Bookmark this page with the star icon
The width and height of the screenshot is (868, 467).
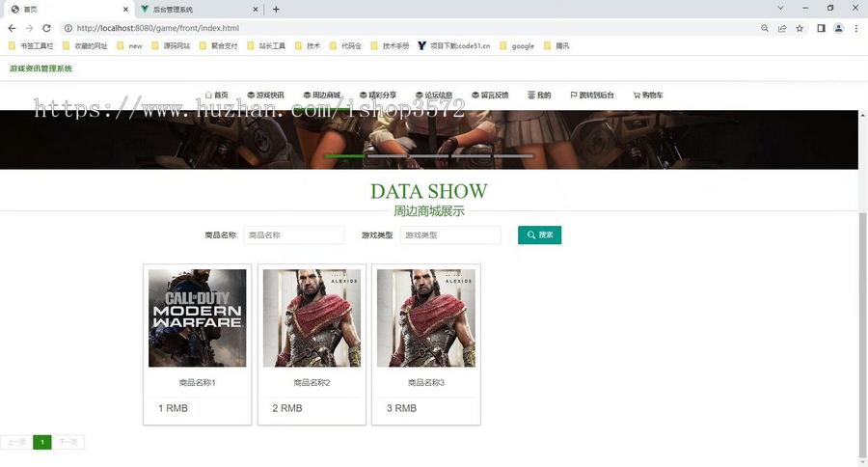pyautogui.click(x=800, y=28)
